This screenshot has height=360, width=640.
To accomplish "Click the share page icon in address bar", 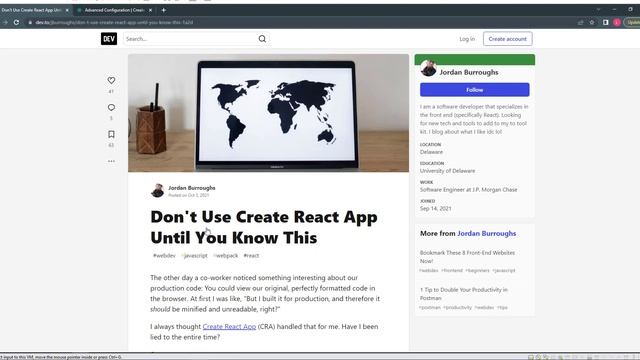I will (x=580, y=22).
